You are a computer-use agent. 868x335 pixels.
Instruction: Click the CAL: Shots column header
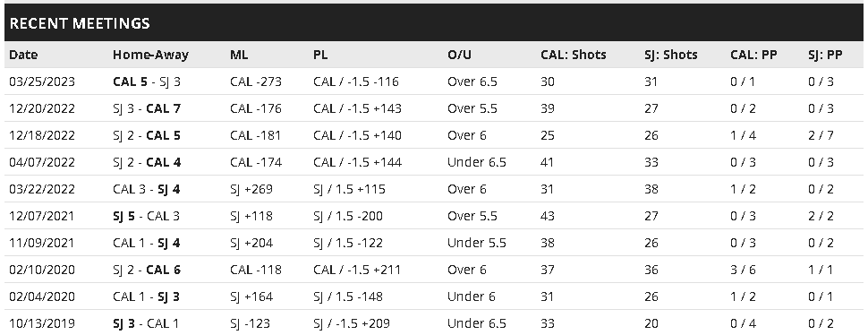click(x=574, y=55)
